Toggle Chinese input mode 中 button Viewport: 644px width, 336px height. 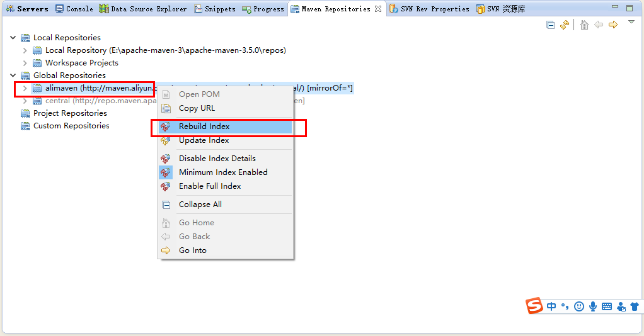[x=551, y=306]
